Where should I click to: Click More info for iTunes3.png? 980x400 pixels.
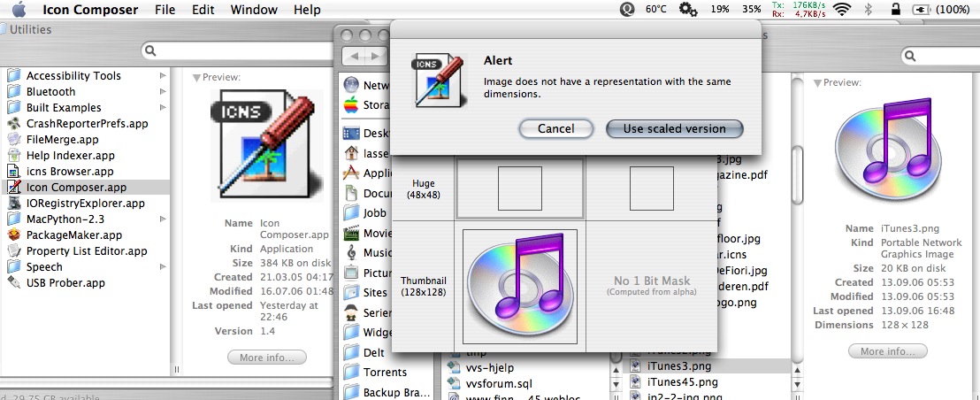point(887,351)
